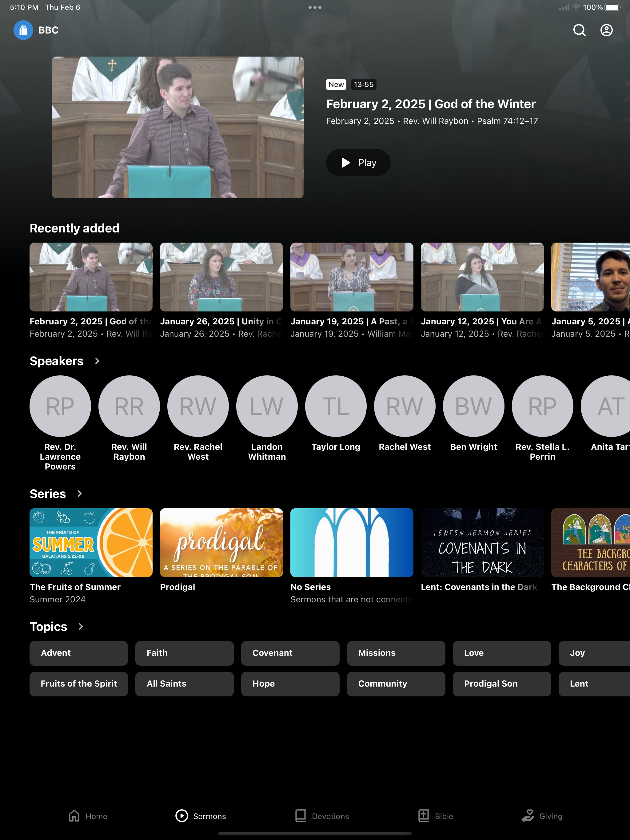This screenshot has width=630, height=840.
Task: Select speaker Rev. Stella L. Perrin avatar
Action: coord(543,406)
